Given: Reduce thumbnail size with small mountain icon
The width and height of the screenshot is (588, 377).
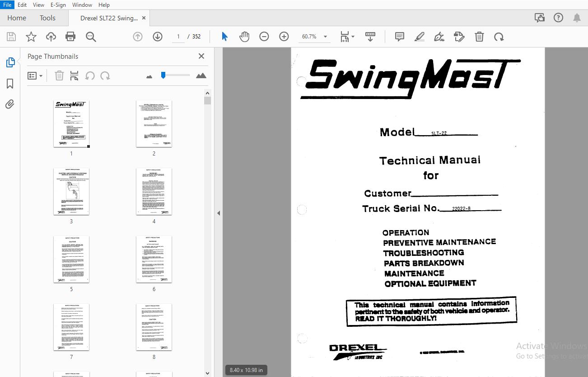Looking at the screenshot, I should coord(149,76).
